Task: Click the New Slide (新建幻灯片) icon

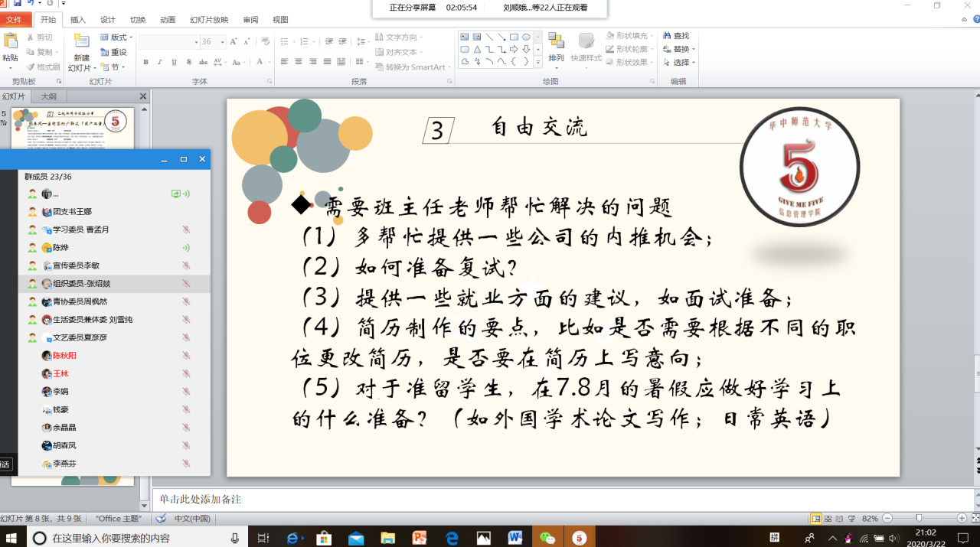Action: click(x=81, y=43)
